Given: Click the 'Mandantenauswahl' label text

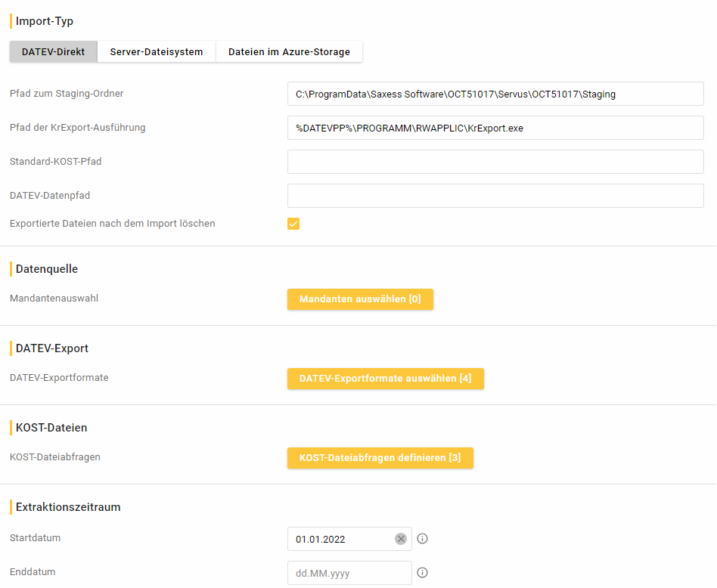Looking at the screenshot, I should (54, 299).
